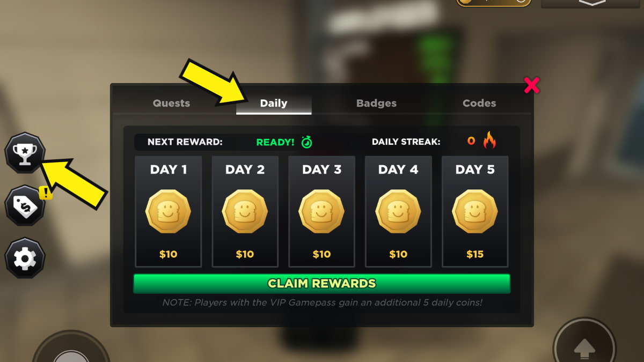
Task: Select the Day 2 reward card
Action: [245, 211]
